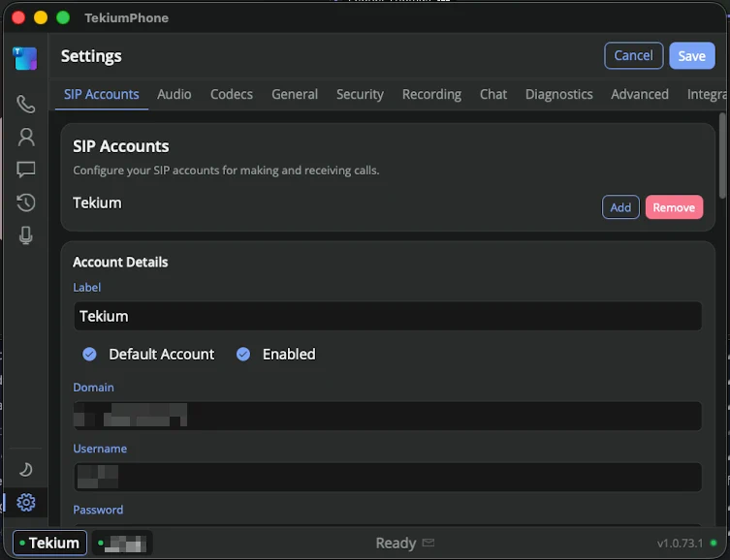
Task: Switch to the Advanced tab
Action: (640, 94)
